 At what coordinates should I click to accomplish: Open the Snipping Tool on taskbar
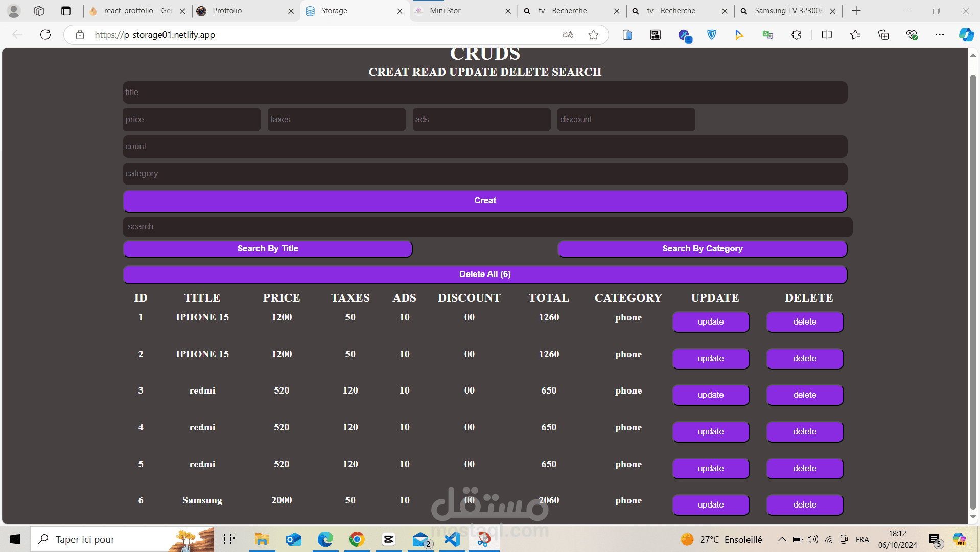[484, 539]
